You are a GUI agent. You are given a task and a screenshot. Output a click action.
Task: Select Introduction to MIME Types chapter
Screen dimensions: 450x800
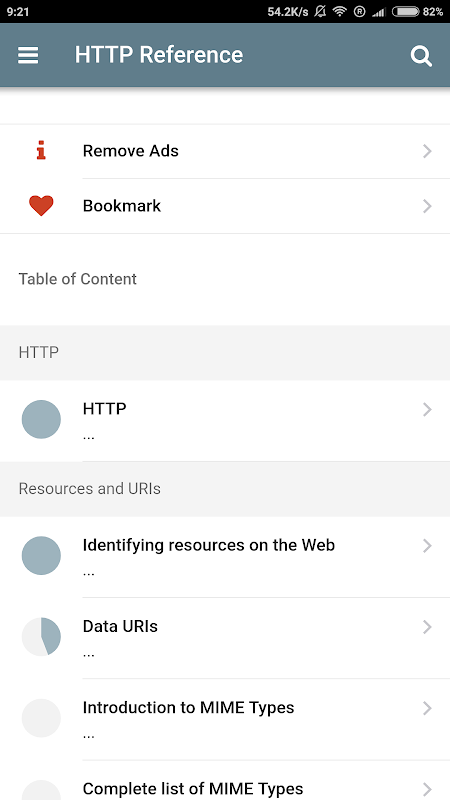pyautogui.click(x=225, y=719)
